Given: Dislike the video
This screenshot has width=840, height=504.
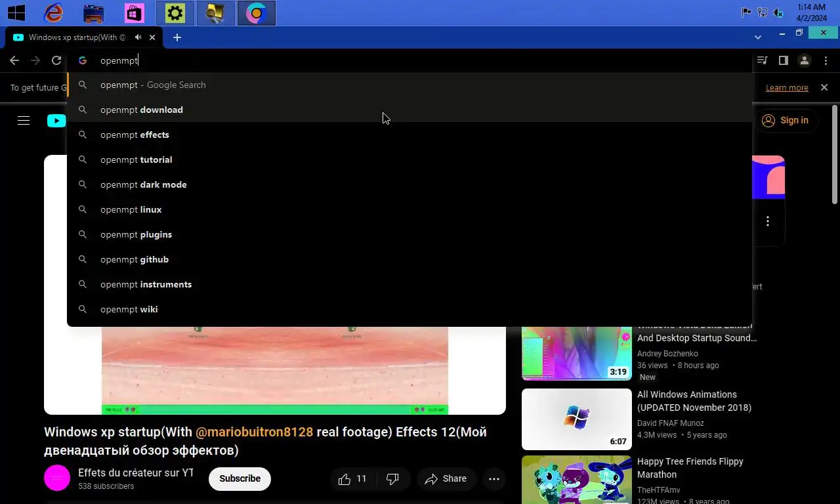Looking at the screenshot, I should (x=392, y=479).
